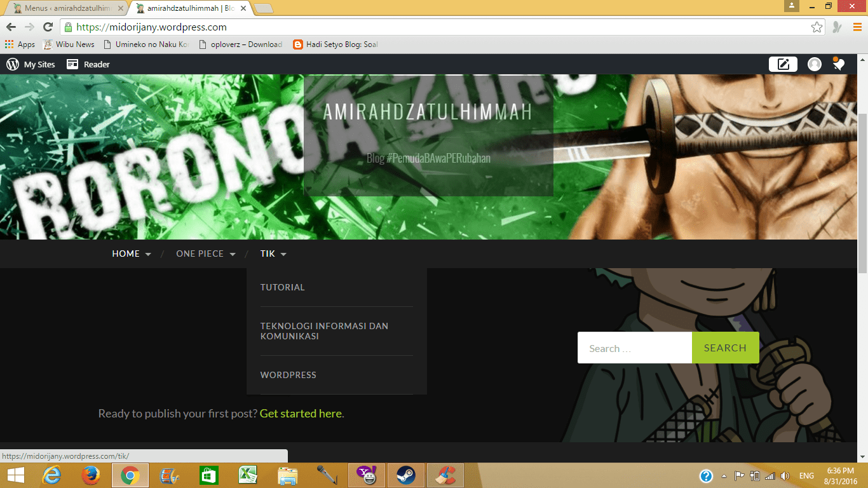Screen dimensions: 868x488
Task: Open a new browser tab
Action: click(x=264, y=8)
